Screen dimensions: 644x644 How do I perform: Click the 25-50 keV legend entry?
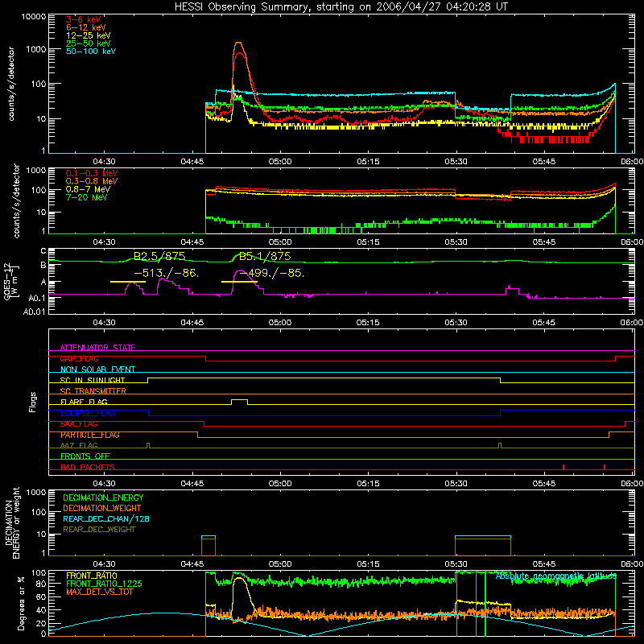pyautogui.click(x=89, y=43)
